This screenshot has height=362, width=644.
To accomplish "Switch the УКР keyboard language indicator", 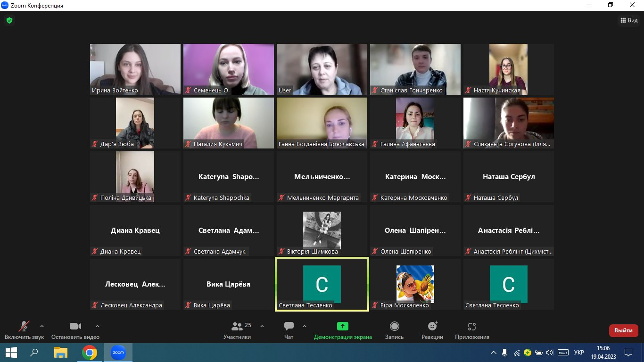I will tap(579, 352).
